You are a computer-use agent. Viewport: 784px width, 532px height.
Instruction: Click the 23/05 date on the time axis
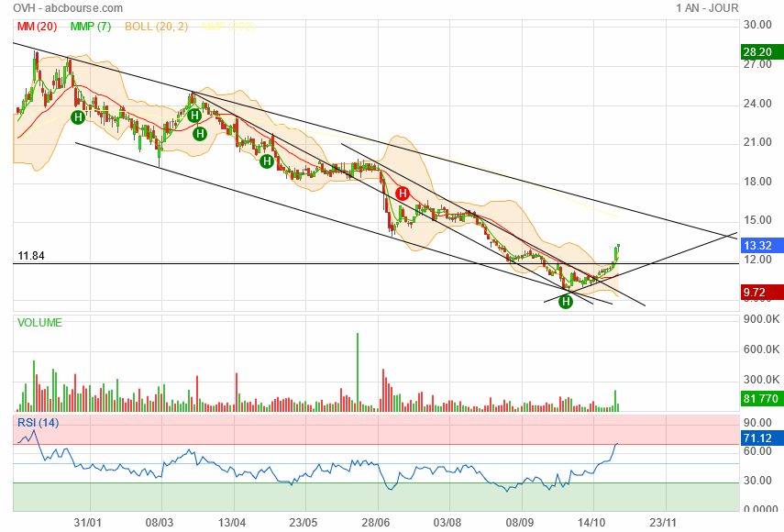[x=304, y=523]
